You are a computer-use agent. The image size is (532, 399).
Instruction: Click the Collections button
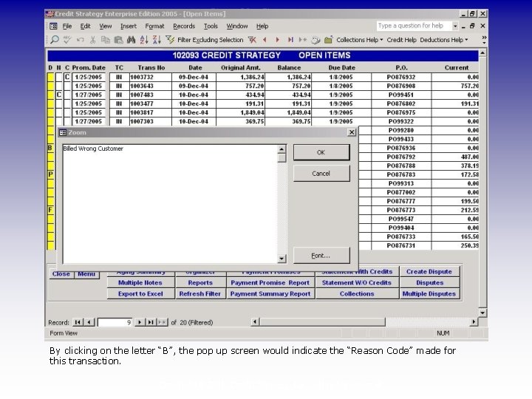[x=357, y=293]
